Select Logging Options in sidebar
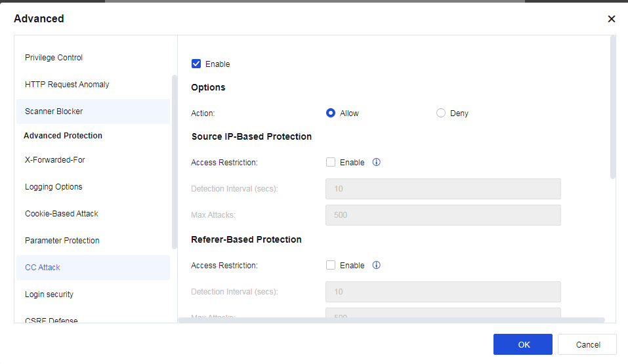 (x=54, y=187)
